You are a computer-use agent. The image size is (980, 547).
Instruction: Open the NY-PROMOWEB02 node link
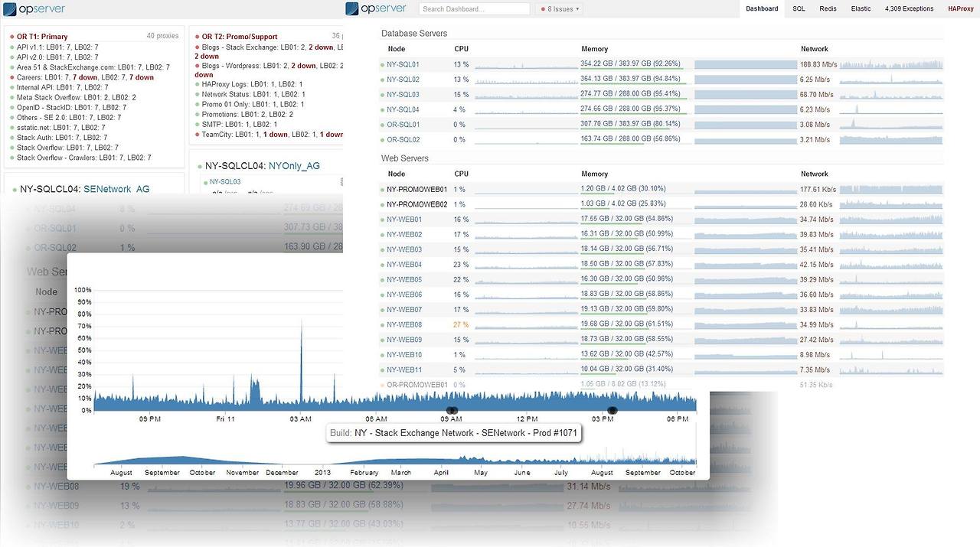[417, 204]
